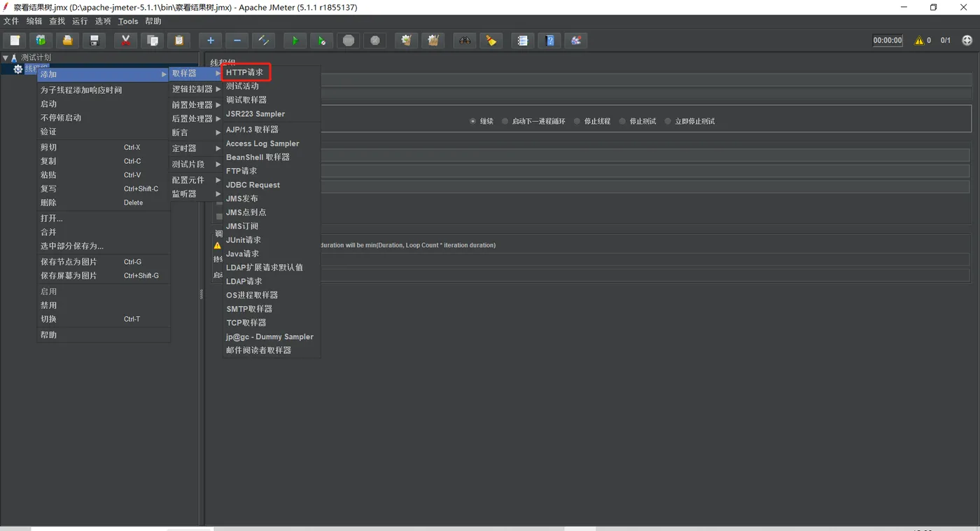980x531 pixels.
Task: Open the 文件 menu
Action: [11, 21]
